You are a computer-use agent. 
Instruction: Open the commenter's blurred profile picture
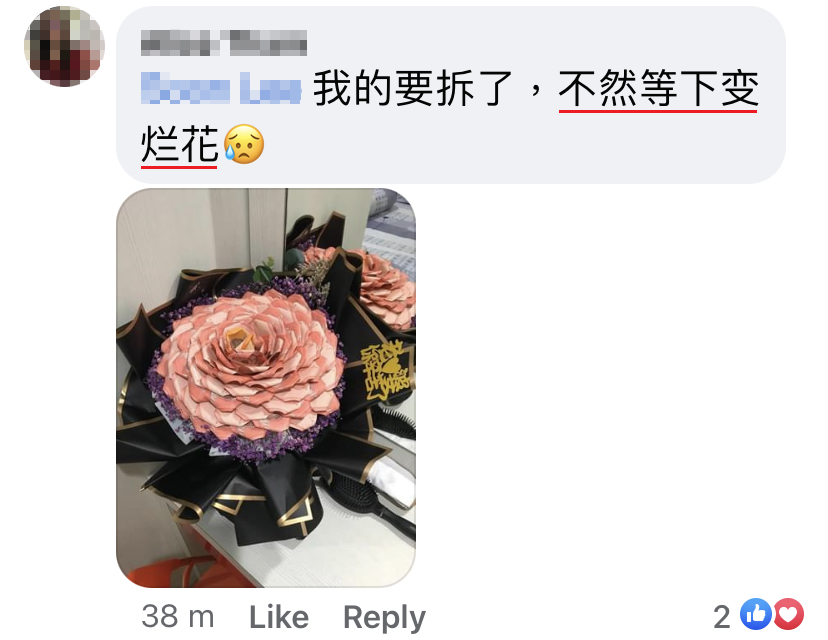click(64, 46)
